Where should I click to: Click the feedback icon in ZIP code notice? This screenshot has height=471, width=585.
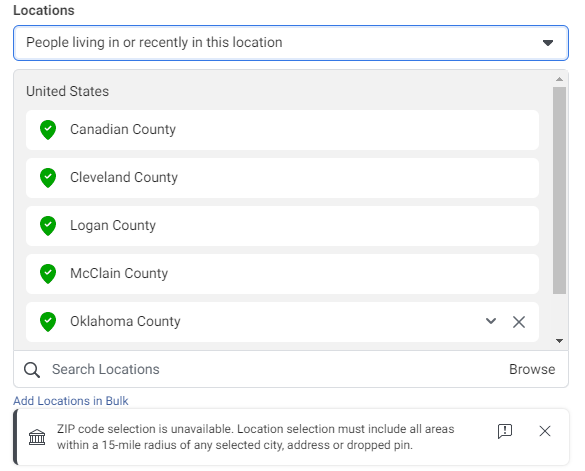[505, 431]
